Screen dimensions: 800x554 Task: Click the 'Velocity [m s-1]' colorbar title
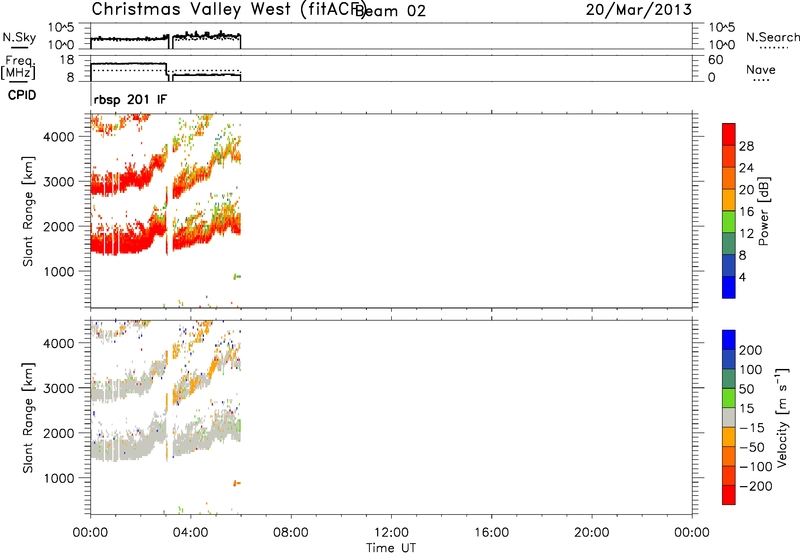tap(782, 417)
